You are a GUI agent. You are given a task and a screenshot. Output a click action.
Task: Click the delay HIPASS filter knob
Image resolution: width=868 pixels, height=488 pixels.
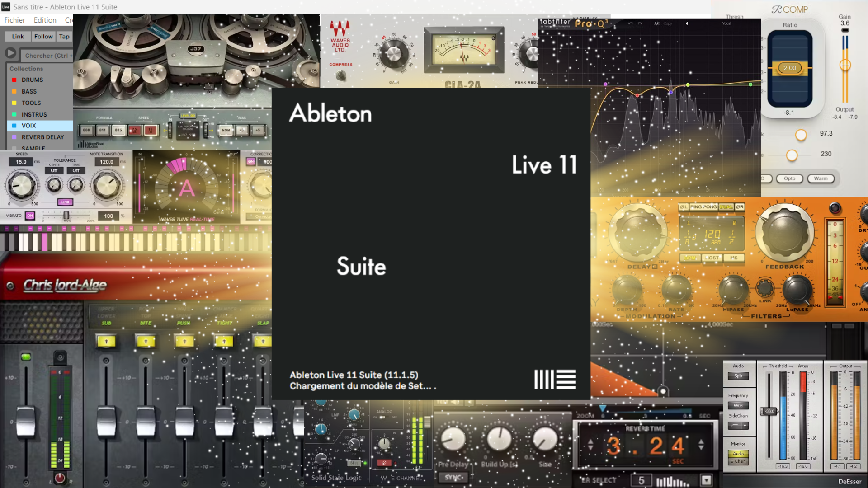coord(733,290)
